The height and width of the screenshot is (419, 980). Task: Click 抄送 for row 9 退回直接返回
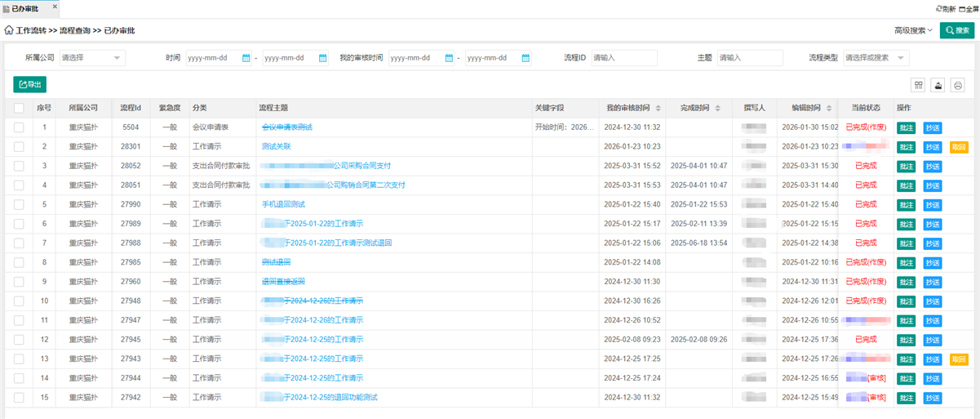coord(933,282)
